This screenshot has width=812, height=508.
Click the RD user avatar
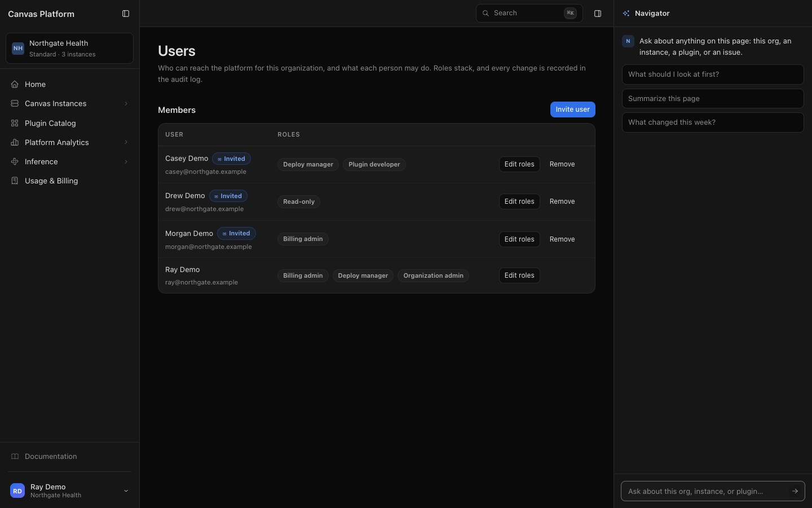tap(17, 491)
